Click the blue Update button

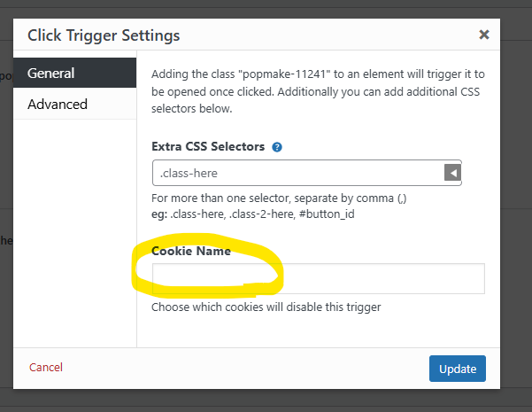(x=458, y=369)
